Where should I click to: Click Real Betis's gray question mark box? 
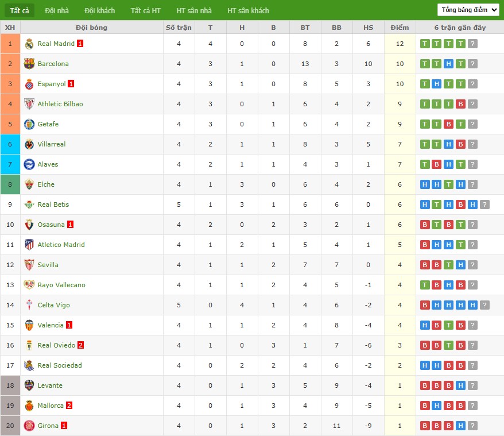484,205
